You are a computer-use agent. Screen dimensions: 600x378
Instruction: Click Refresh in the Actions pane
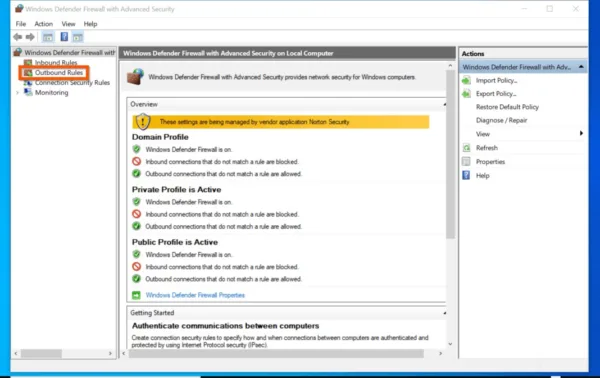487,148
